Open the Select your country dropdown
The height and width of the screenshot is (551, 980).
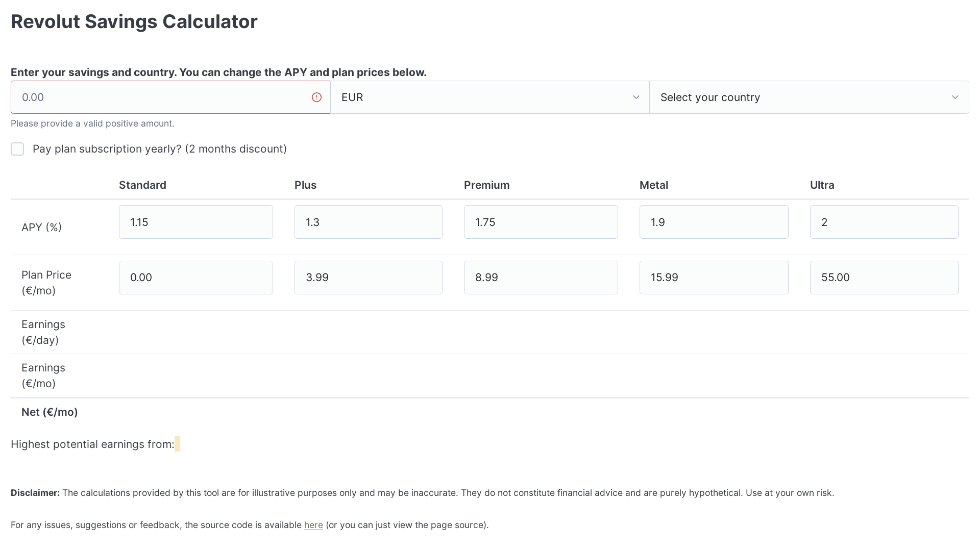809,97
